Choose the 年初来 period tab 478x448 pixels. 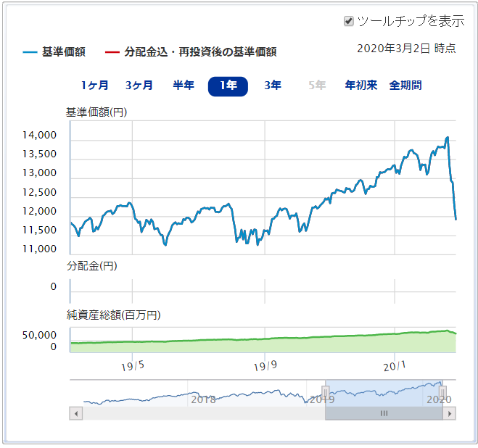pyautogui.click(x=361, y=85)
